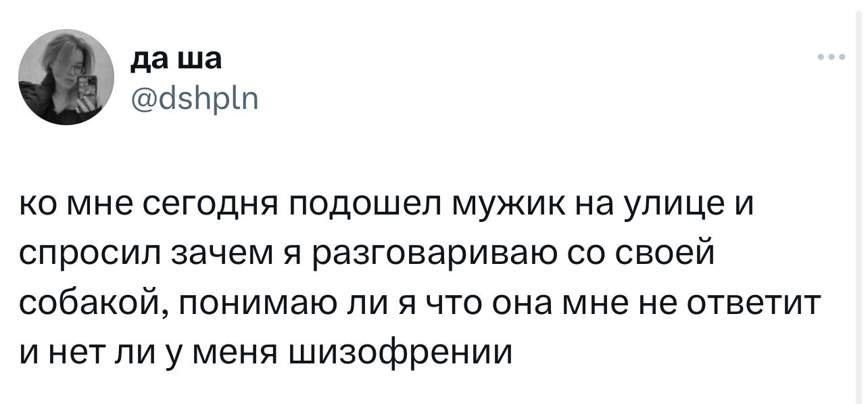Viewport: 868px width, 404px height.
Task: Open the three-dot more options menu
Action: pos(831,58)
